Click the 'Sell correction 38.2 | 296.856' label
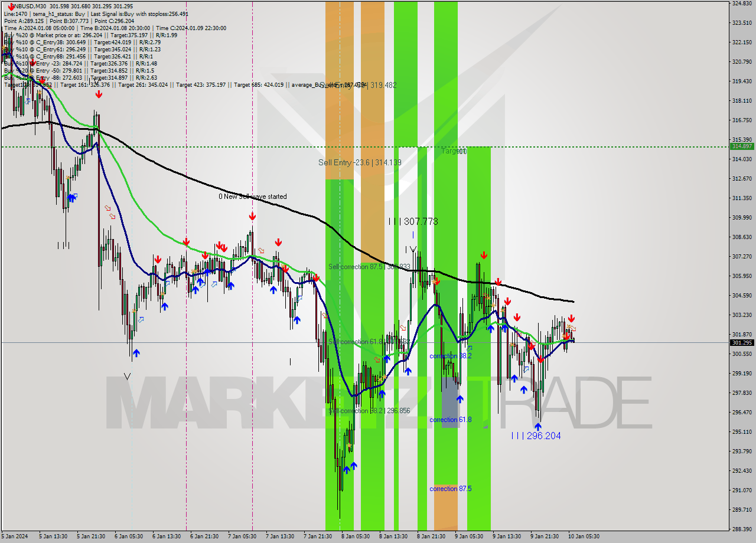Image resolution: width=756 pixels, height=543 pixels. tap(369, 410)
